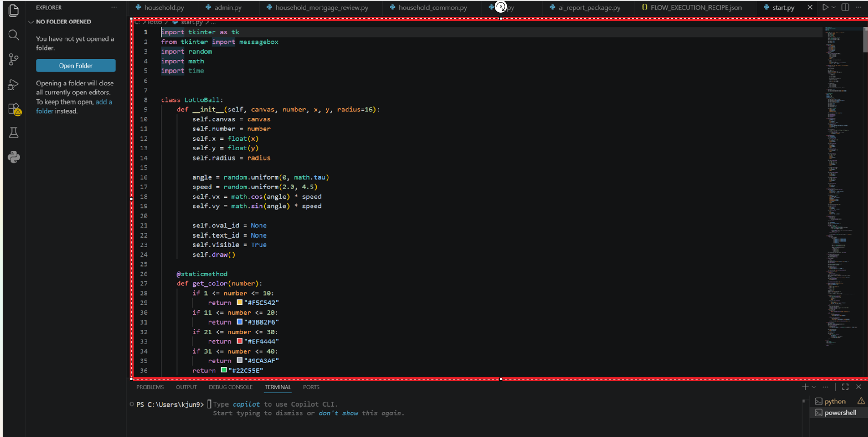Click 'self.draw()' on line 24
868x437 pixels.
click(214, 255)
